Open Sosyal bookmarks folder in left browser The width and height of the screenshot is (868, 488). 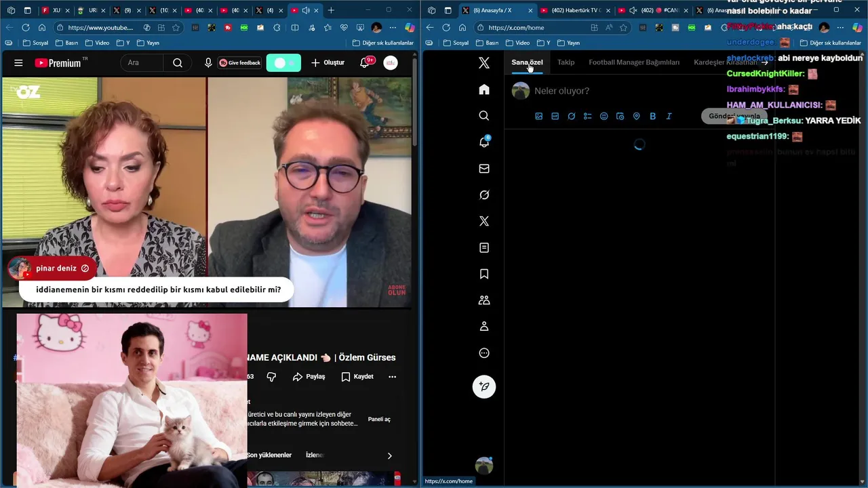35,43
